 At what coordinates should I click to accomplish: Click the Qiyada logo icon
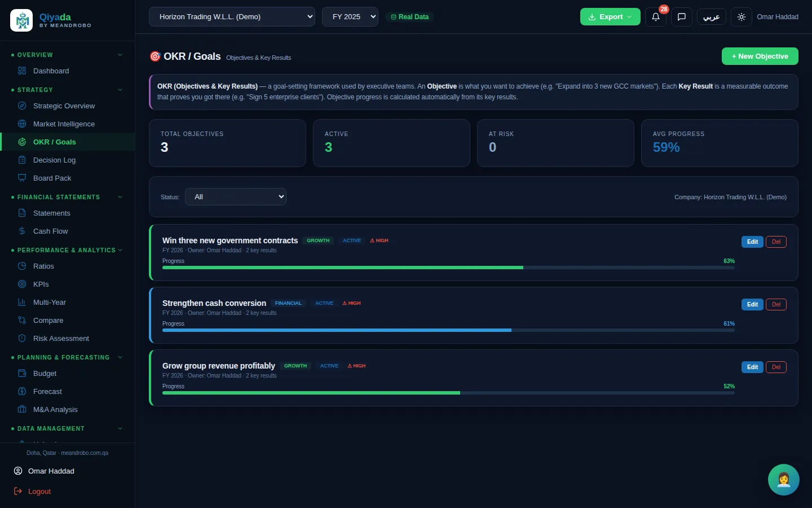(21, 20)
